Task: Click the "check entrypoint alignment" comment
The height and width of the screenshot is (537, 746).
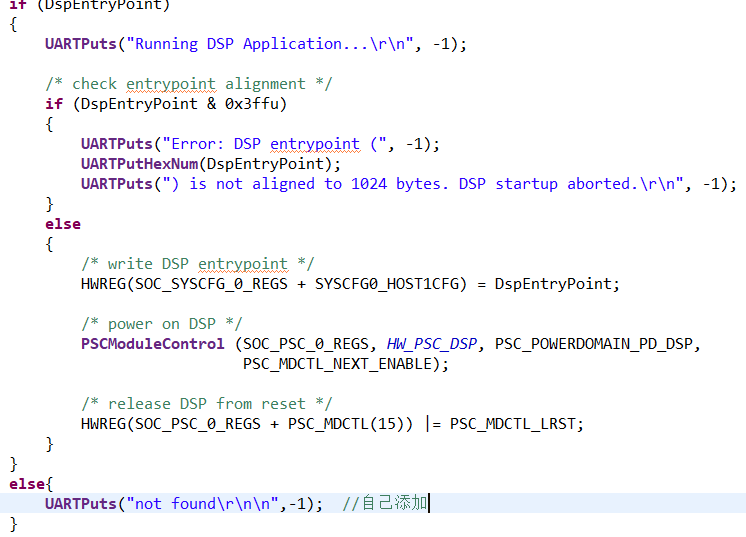Action: click(189, 84)
